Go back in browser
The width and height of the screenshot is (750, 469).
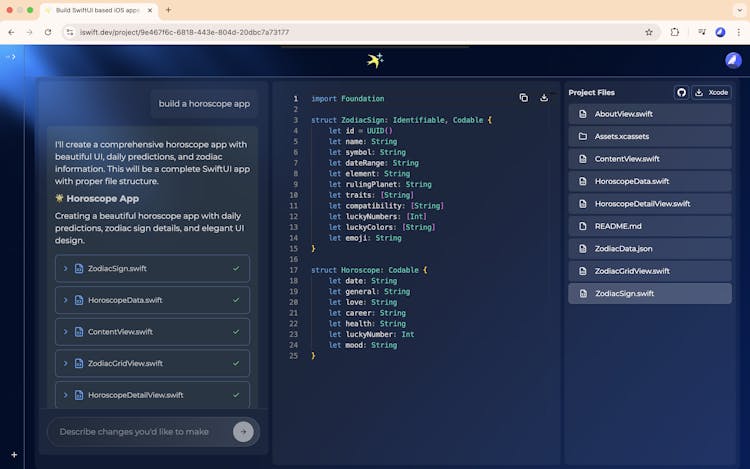click(x=11, y=32)
